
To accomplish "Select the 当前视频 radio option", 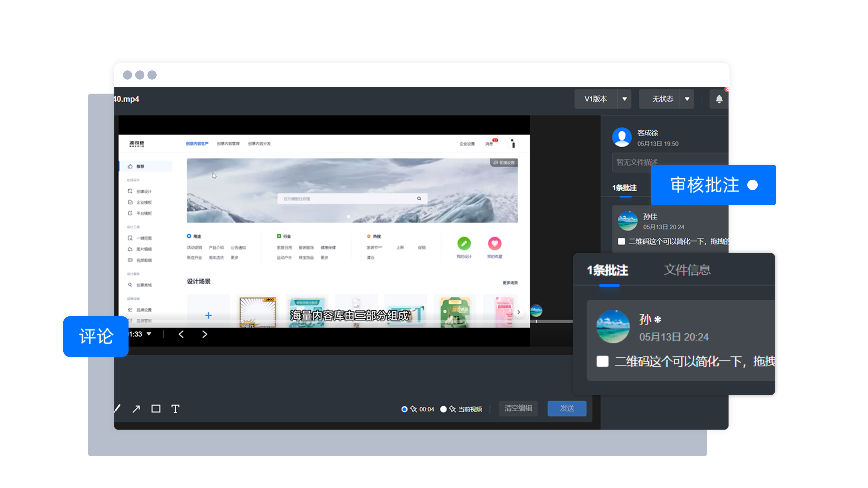I will point(443,409).
